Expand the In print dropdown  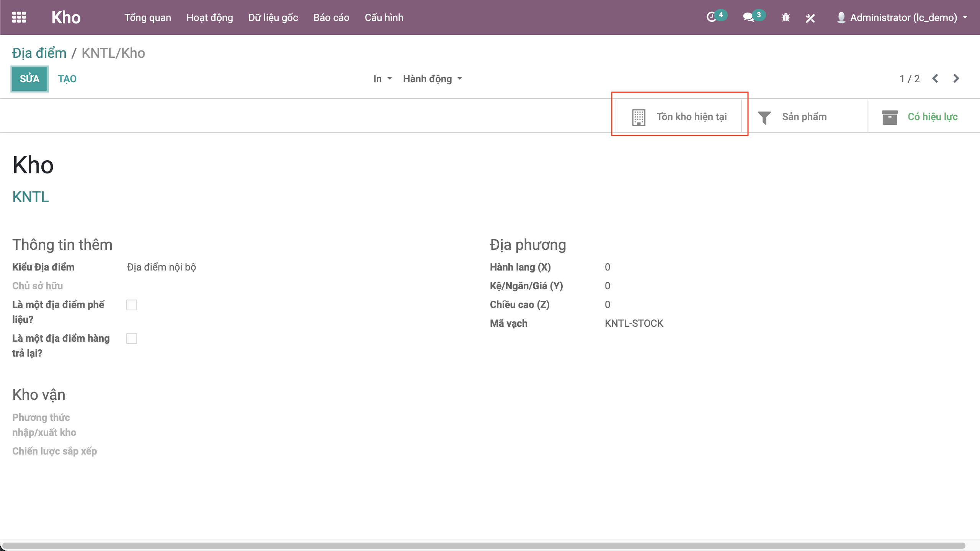(382, 79)
